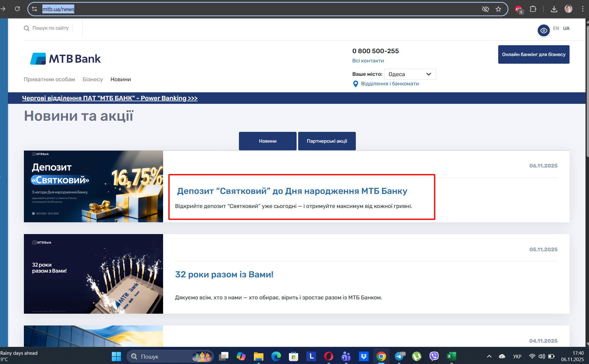
Task: Open the weather widget Rainy days ahead
Action: pos(19,356)
